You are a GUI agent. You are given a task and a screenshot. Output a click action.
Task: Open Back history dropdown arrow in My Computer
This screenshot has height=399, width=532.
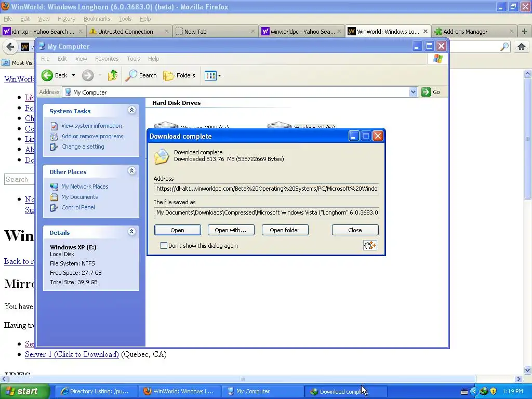pos(73,75)
